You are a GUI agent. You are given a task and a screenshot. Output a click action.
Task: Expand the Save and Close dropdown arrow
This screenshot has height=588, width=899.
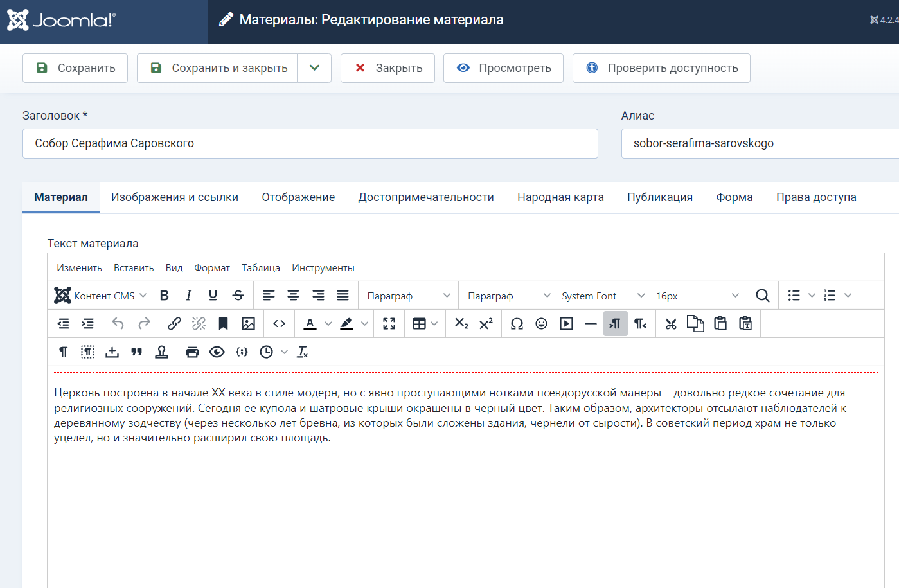click(x=314, y=68)
